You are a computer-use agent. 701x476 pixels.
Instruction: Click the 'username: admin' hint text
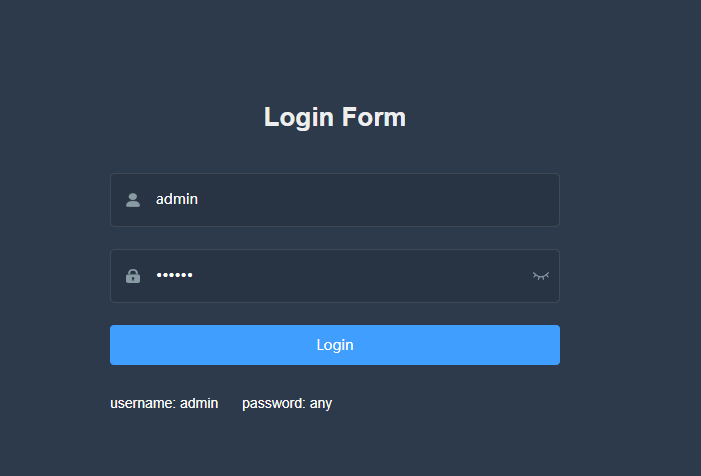[x=164, y=403]
